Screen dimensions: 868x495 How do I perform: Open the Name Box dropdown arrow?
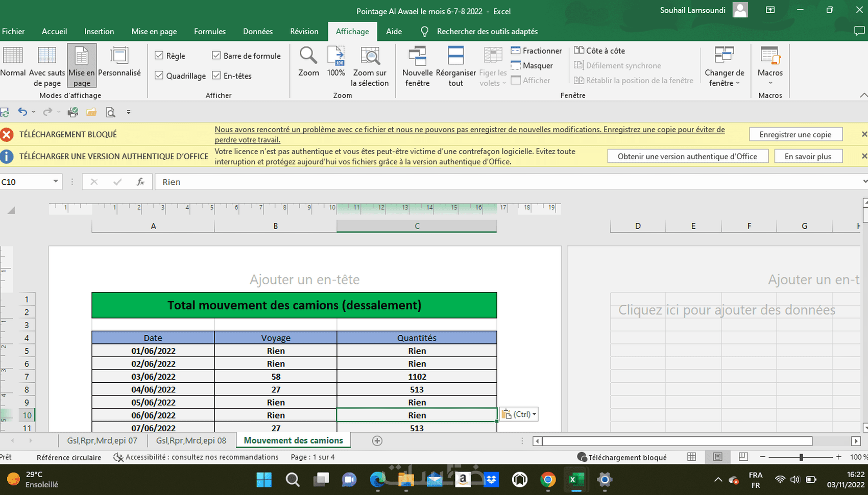(x=55, y=182)
